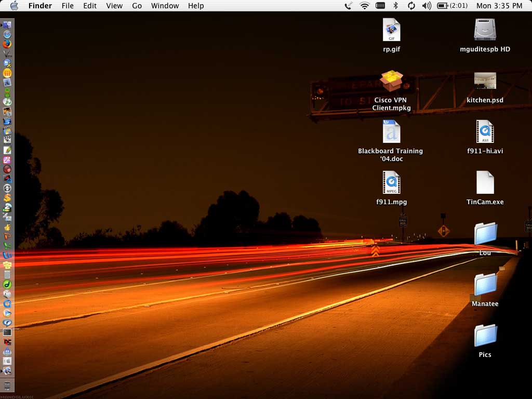
Task: Open Terminal from the Dock
Action: point(7,332)
